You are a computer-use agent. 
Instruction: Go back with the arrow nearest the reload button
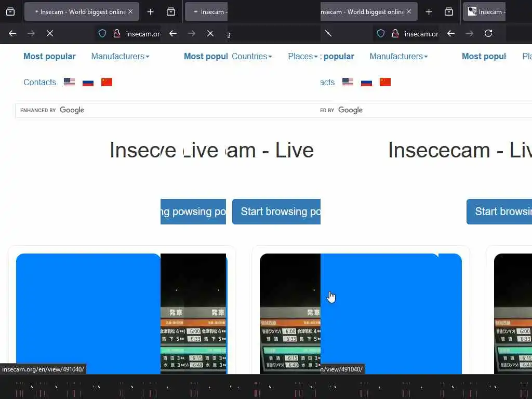pos(451,33)
